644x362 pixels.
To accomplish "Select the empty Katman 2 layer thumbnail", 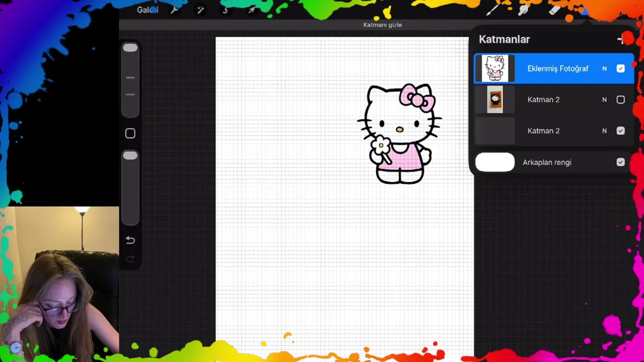I will pos(495,131).
